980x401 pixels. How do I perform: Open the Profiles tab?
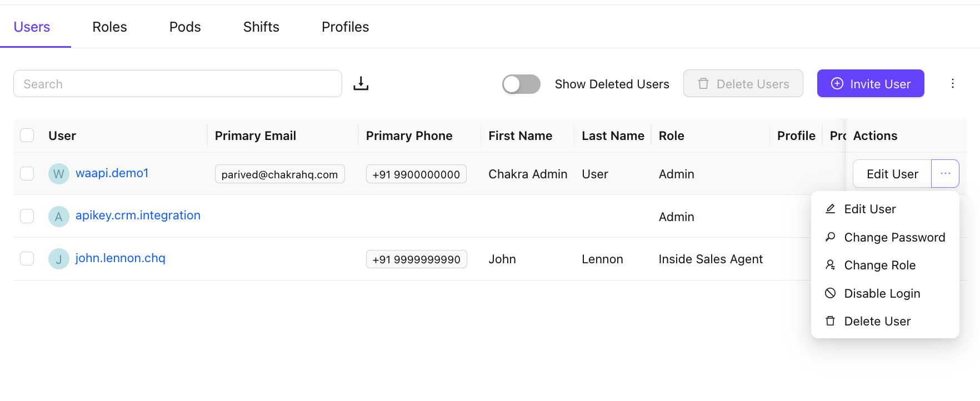click(x=345, y=27)
